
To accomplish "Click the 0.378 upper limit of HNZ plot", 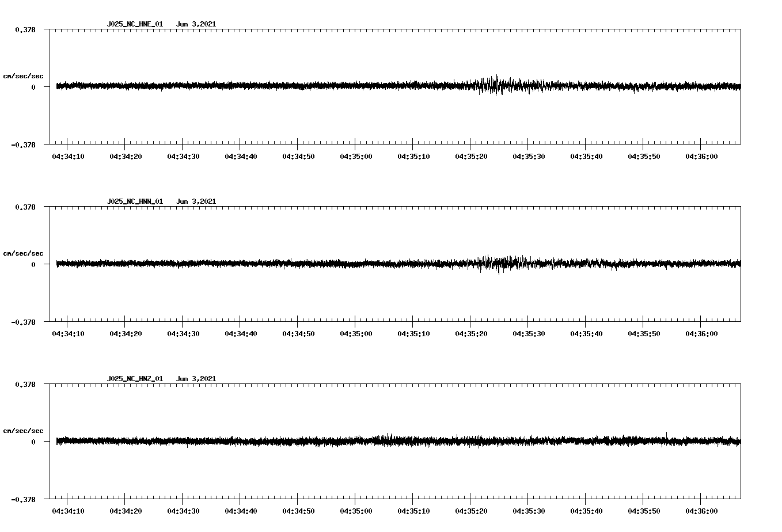I will click(25, 384).
